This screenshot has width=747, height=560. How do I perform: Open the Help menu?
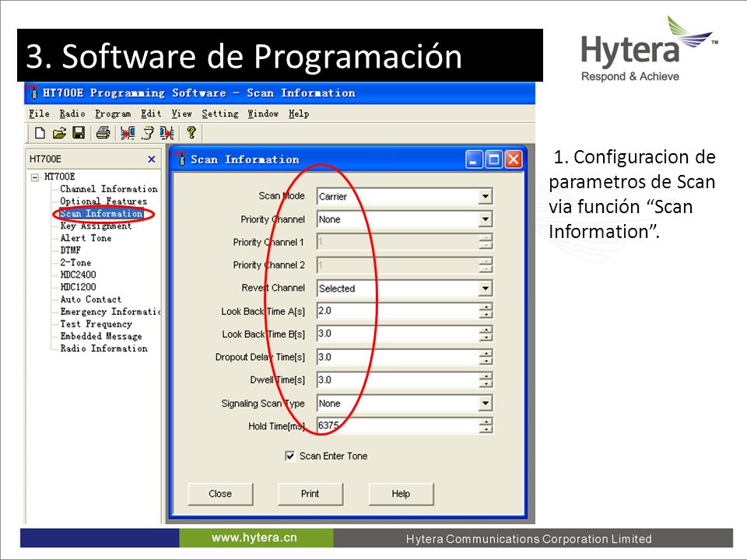pos(299,114)
